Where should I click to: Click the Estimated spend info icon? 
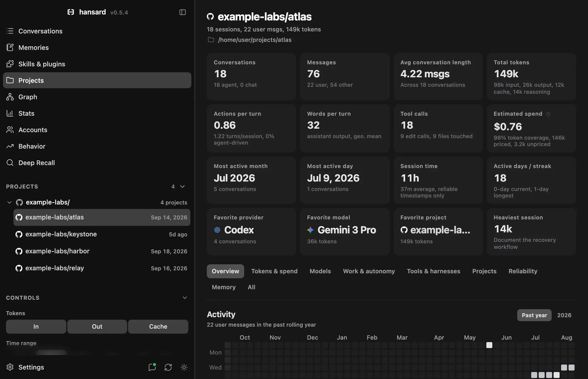coord(548,114)
